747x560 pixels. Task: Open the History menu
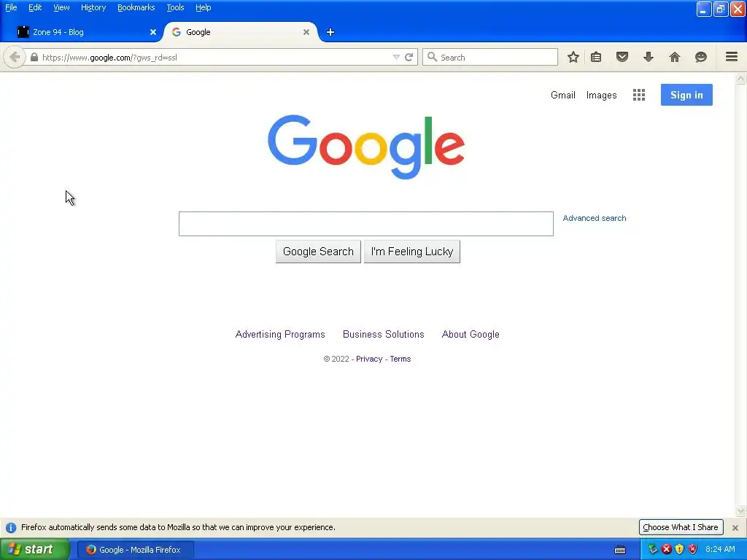point(93,7)
